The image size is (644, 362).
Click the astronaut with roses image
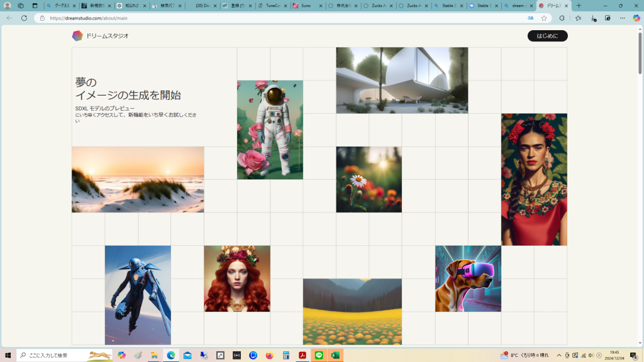pyautogui.click(x=270, y=129)
